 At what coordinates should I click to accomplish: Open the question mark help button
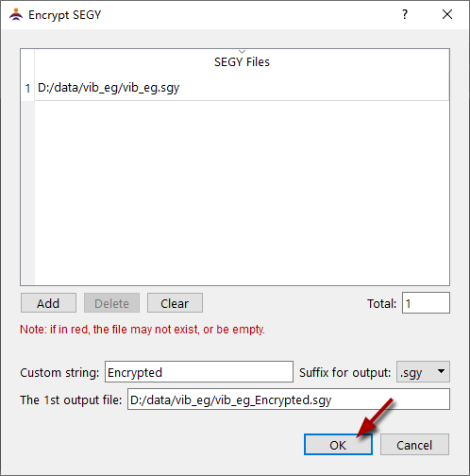pos(405,14)
